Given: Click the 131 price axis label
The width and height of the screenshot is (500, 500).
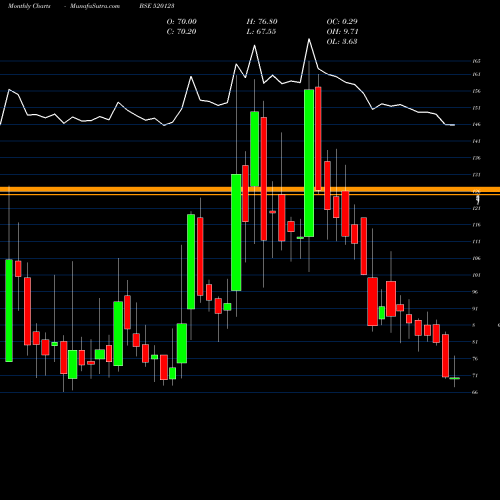Looking at the screenshot, I should [x=476, y=175].
